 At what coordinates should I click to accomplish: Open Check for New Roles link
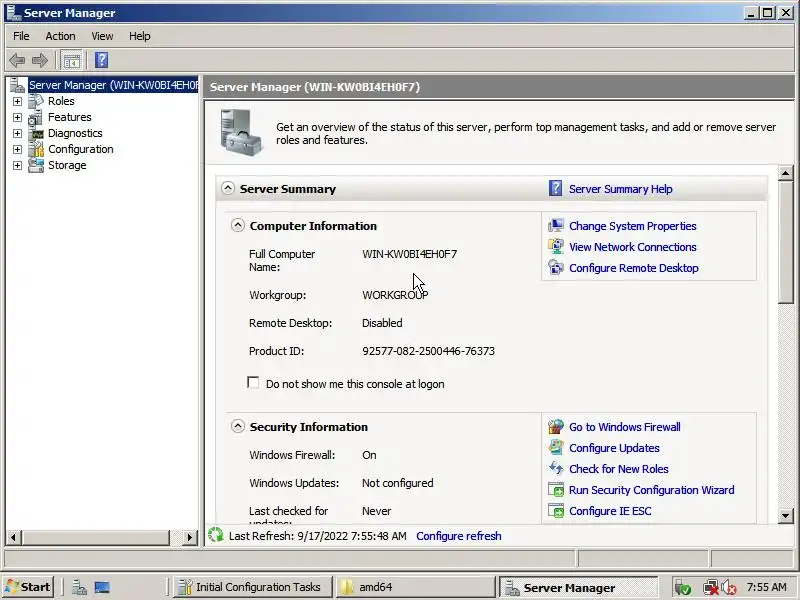coord(618,469)
